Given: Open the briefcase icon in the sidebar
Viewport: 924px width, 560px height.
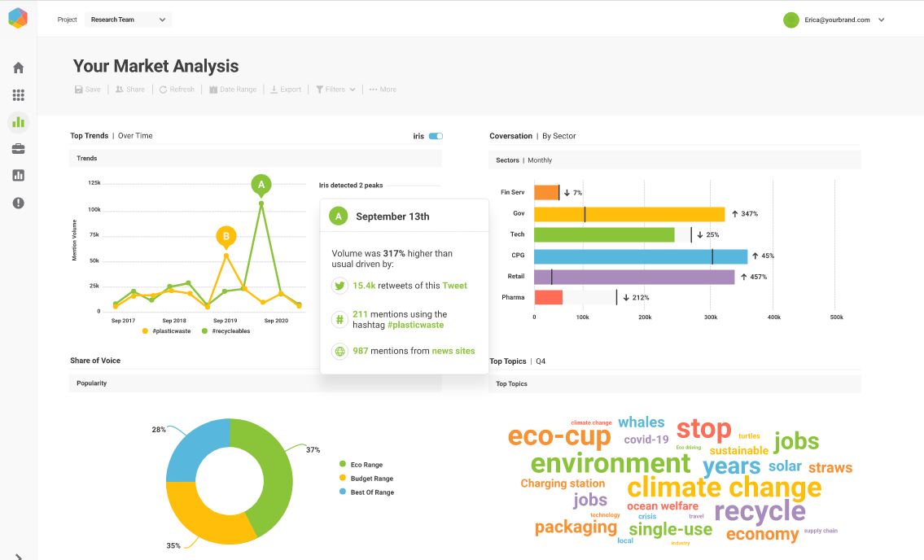Looking at the screenshot, I should (x=17, y=148).
